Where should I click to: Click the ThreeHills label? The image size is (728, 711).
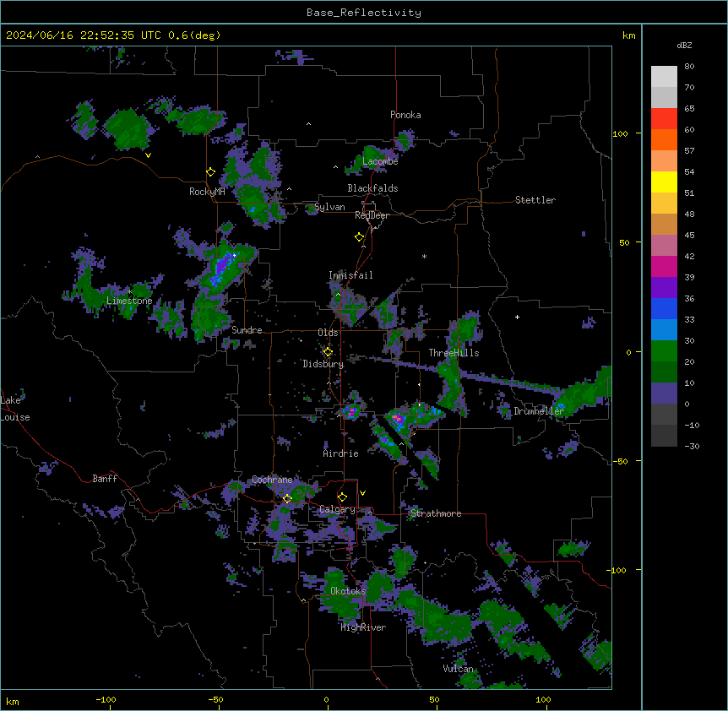[454, 353]
